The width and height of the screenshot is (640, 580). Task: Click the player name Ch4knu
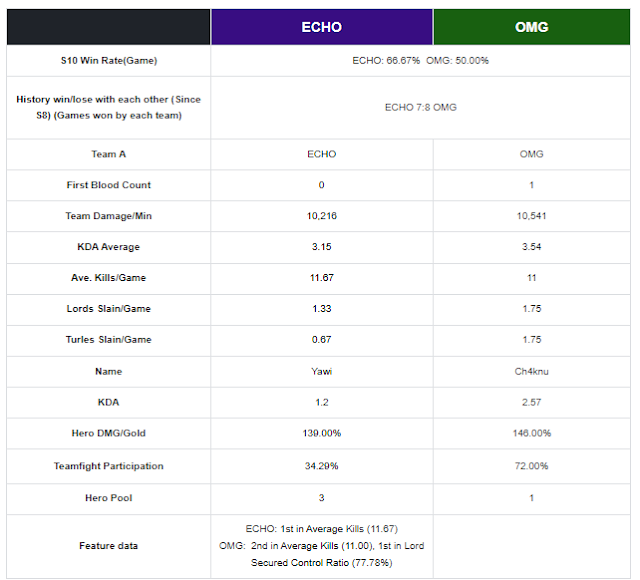click(531, 371)
